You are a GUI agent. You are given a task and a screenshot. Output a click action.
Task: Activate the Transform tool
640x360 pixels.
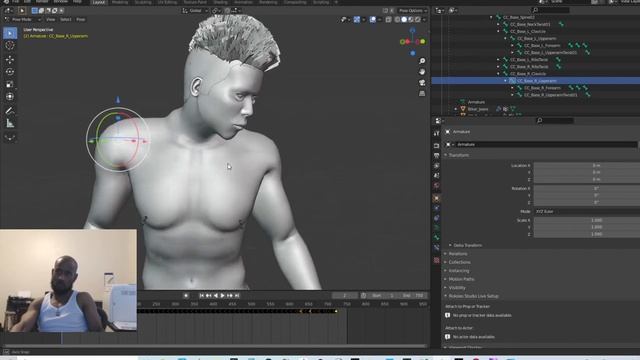point(10,97)
